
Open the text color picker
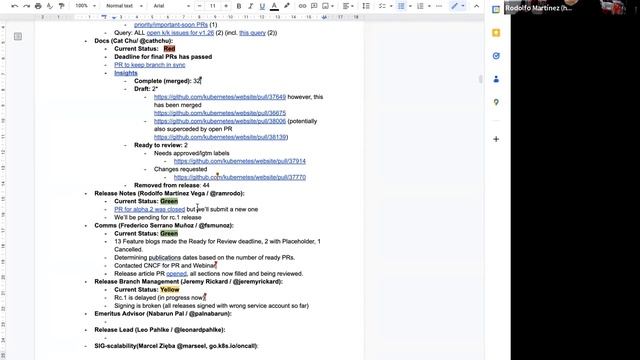274,6
